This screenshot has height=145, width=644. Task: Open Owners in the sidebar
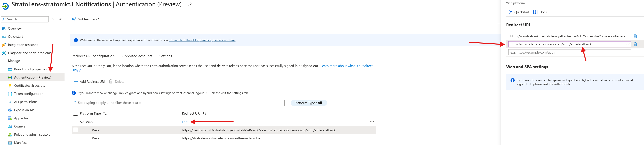pyautogui.click(x=20, y=126)
